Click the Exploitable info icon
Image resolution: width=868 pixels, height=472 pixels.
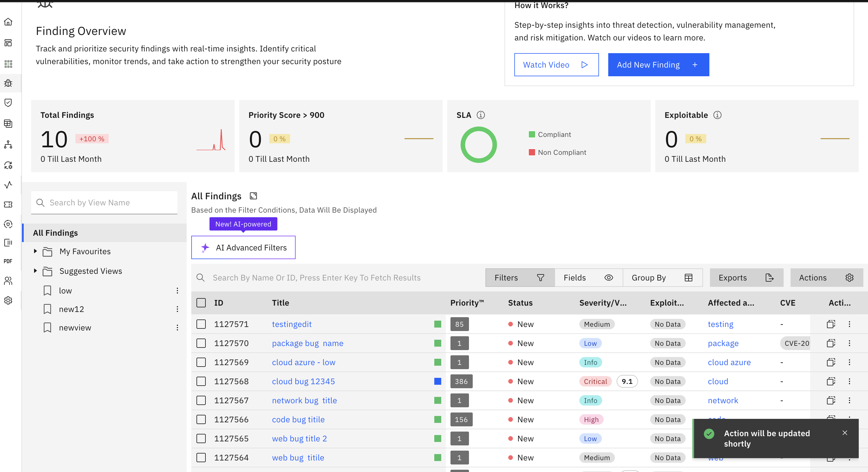tap(717, 115)
